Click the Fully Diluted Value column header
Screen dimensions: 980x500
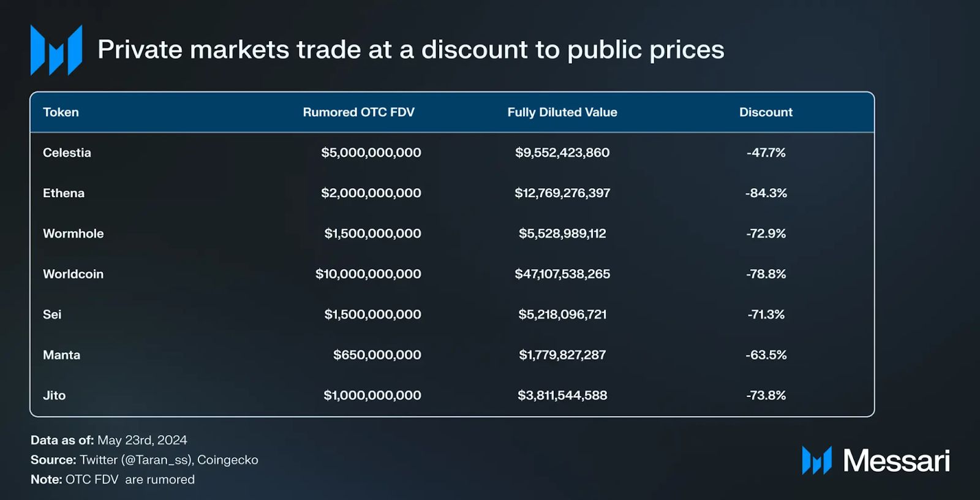(562, 112)
